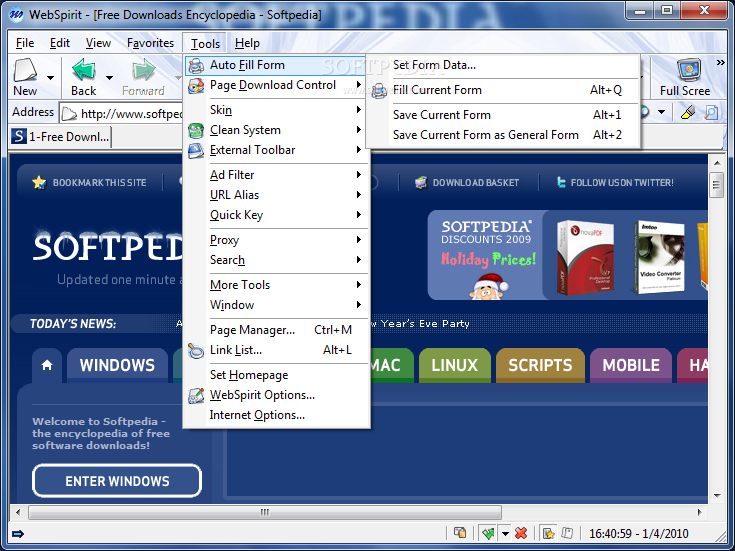Open the New button dropdown arrow

tap(50, 77)
